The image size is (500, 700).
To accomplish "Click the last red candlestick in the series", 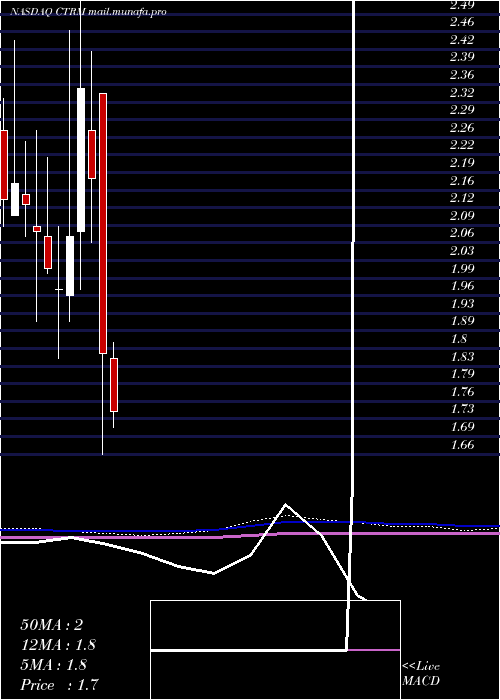I will pos(114,385).
